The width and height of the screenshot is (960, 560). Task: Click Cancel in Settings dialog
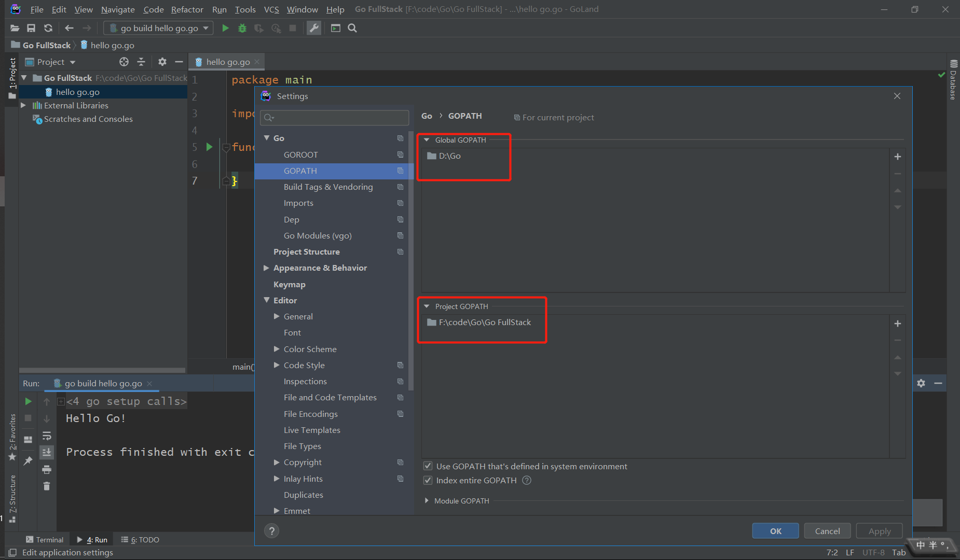(827, 531)
